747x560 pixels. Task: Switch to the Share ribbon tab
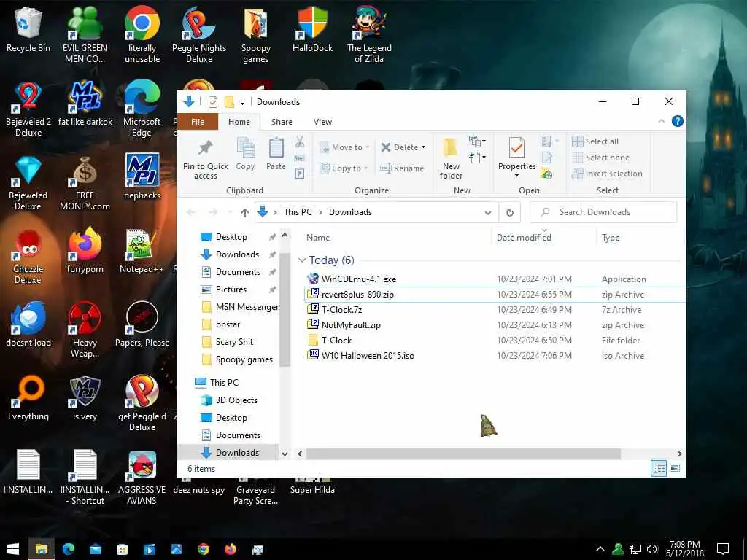(x=282, y=122)
